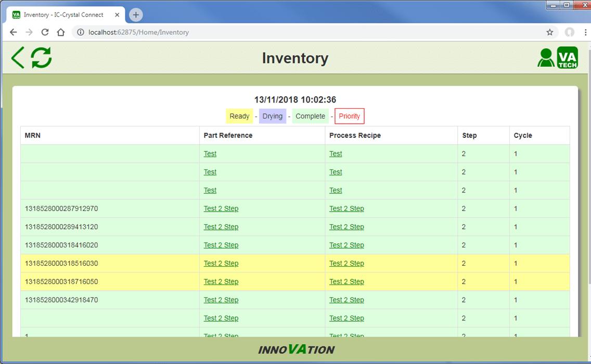
Task: Select the Inventory - IC-Crystal Connect tab
Action: point(62,15)
